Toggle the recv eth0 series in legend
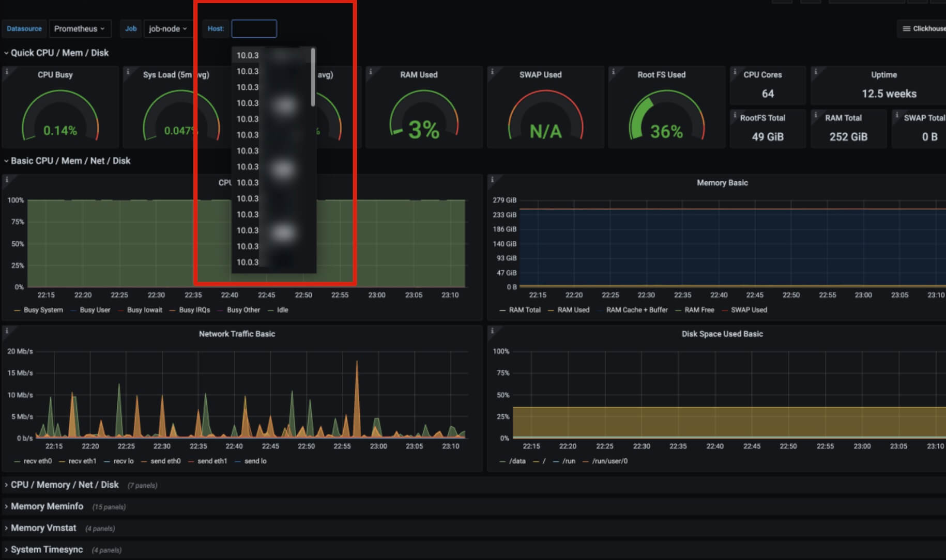The width and height of the screenshot is (946, 560). [x=37, y=461]
